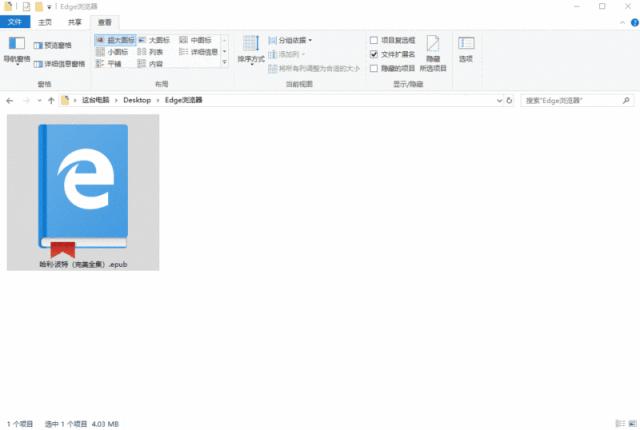The image size is (640, 430).
Task: Open the address bar history dropdown
Action: pos(499,100)
